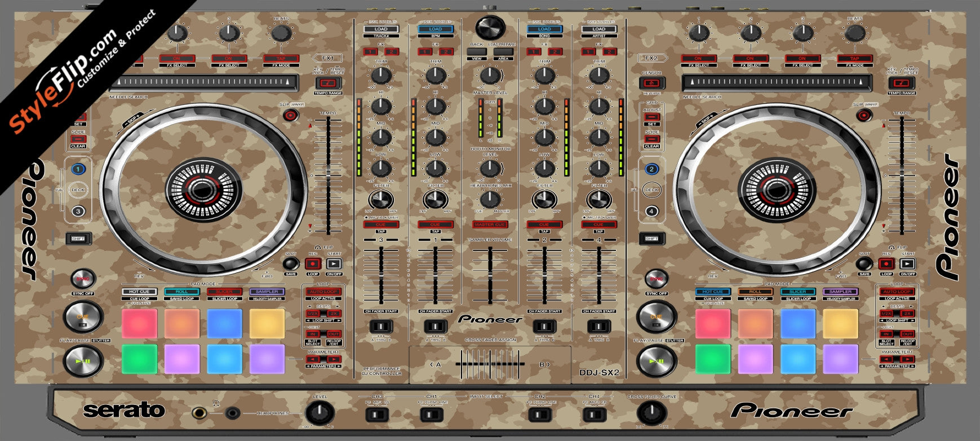Click the crossfader slider
980x441 pixels.
click(x=490, y=364)
